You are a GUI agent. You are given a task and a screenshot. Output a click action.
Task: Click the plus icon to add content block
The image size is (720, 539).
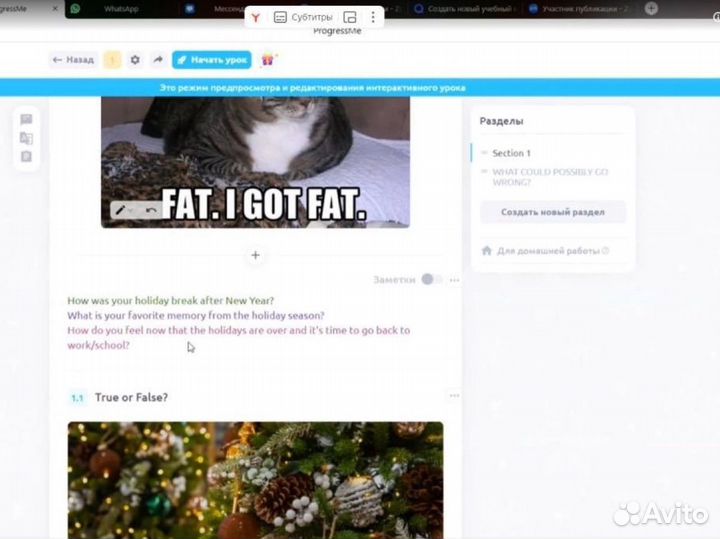(x=255, y=255)
